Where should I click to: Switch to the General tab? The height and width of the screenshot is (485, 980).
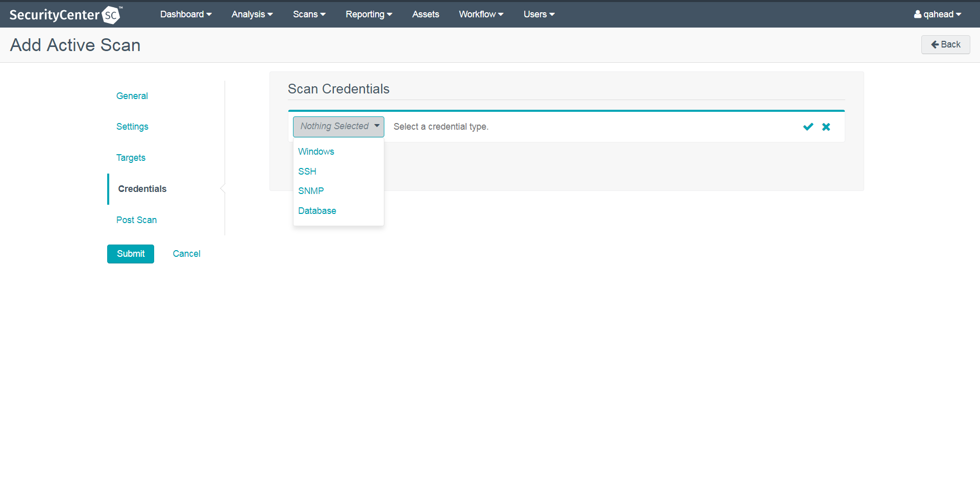click(x=132, y=96)
